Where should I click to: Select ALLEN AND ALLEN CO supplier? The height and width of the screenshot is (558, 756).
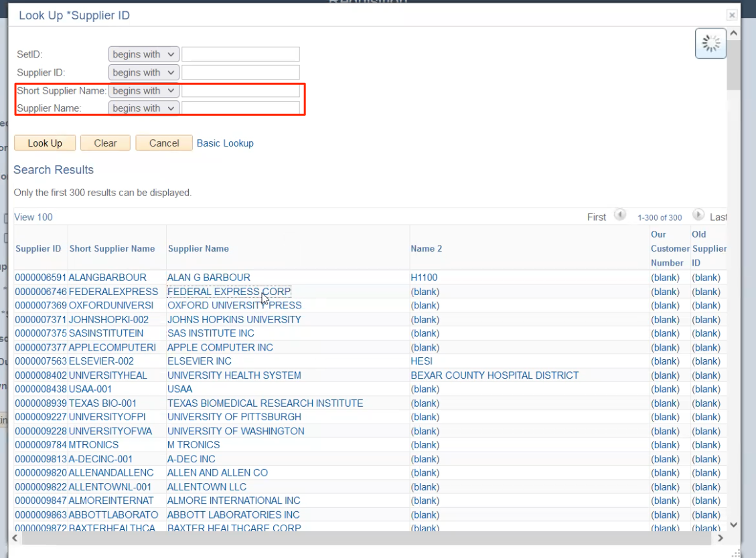[218, 473]
